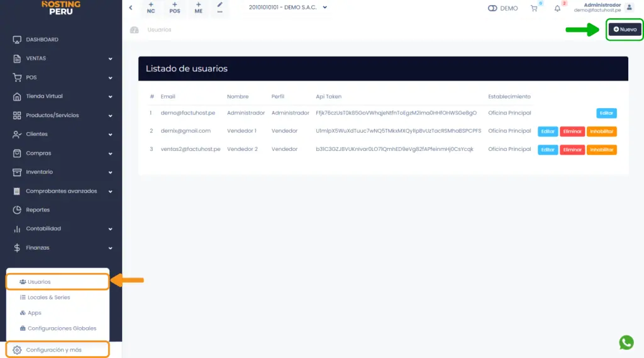Expand the Compras submenu arrow
The height and width of the screenshot is (358, 644).
click(110, 154)
